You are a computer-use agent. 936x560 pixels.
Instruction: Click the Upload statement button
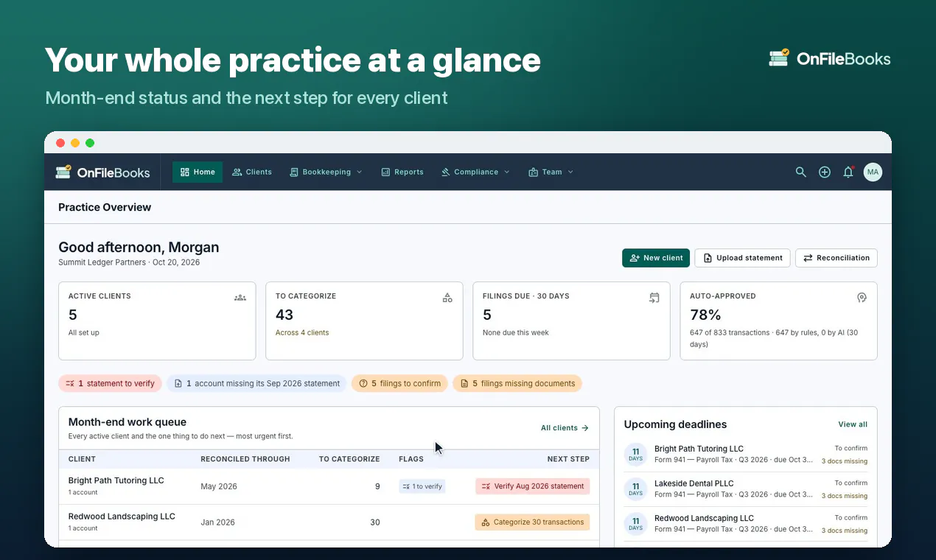point(742,258)
